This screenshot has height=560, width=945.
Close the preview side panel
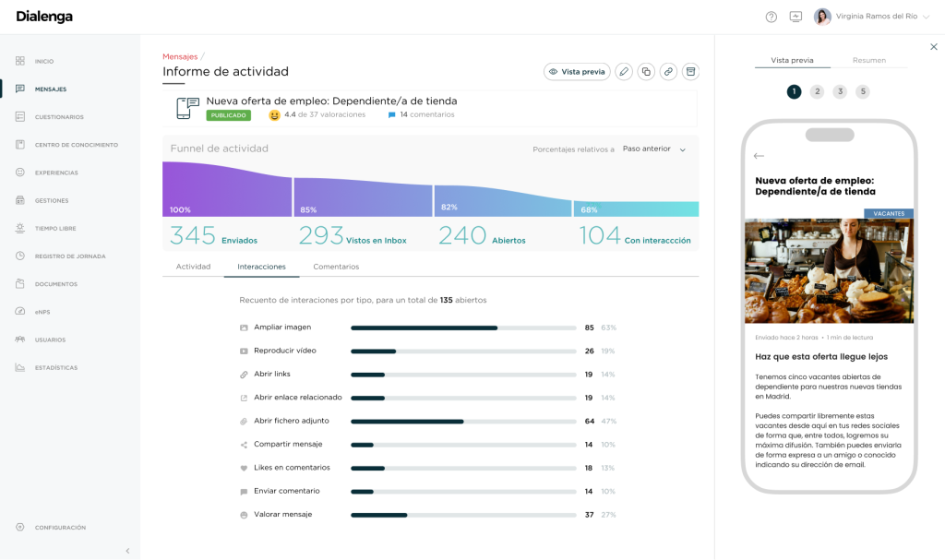click(934, 46)
